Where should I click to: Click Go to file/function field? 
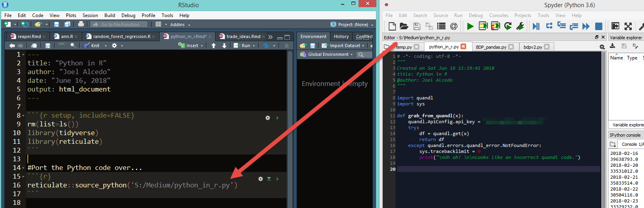[x=119, y=25]
